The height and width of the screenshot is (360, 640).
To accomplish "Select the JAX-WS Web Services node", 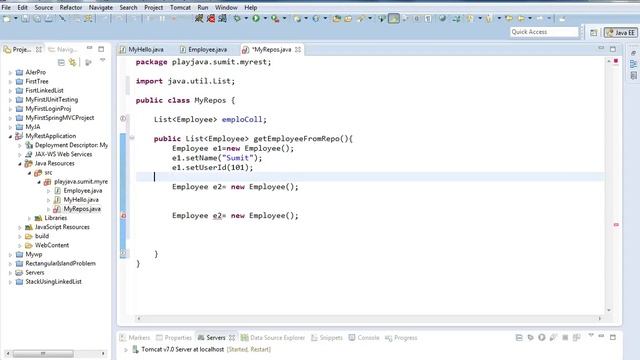I will tap(63, 154).
